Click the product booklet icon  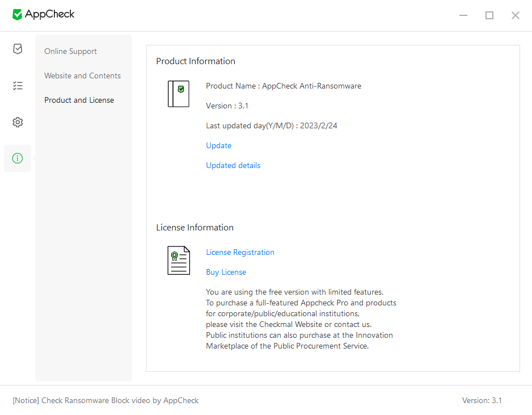pos(178,94)
